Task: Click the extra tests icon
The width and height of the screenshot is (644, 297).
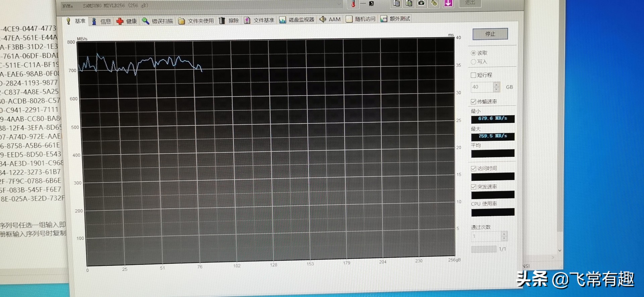Action: pos(384,19)
